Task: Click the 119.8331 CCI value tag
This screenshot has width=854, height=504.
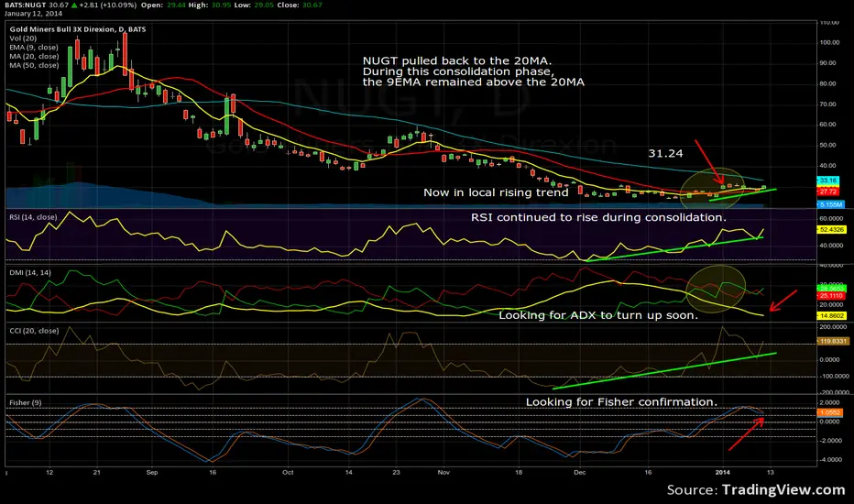Action: (833, 341)
